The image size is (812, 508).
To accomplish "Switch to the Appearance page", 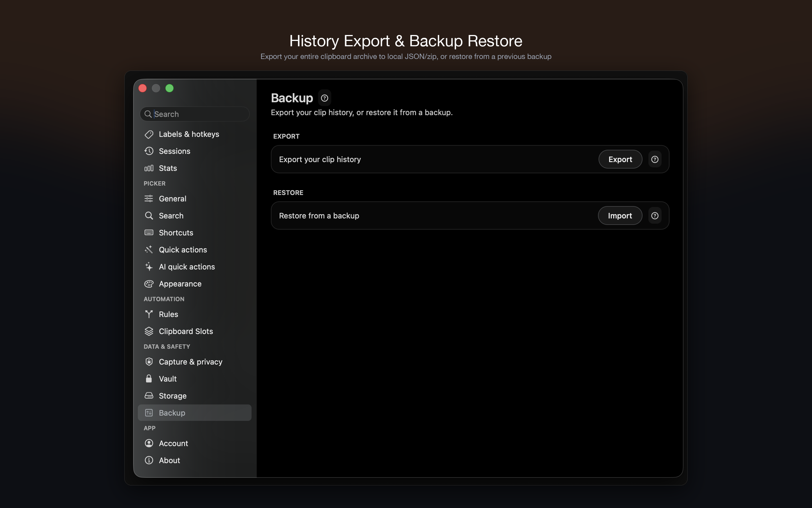I will 195,284.
